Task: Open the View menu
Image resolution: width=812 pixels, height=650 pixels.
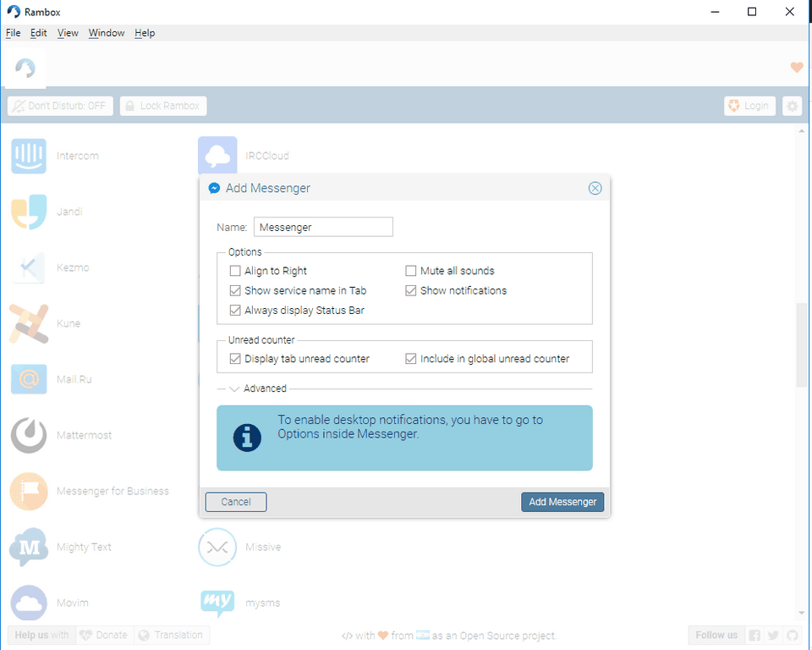Action: [68, 33]
